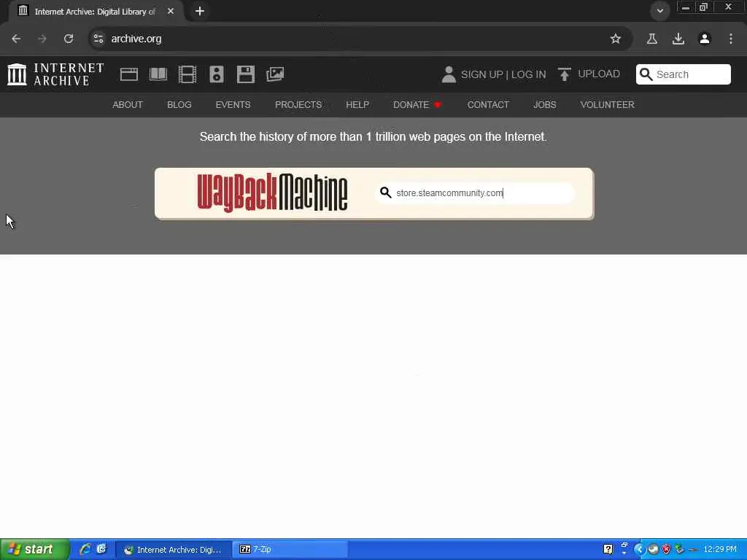Click the second quick launch icon

101,549
